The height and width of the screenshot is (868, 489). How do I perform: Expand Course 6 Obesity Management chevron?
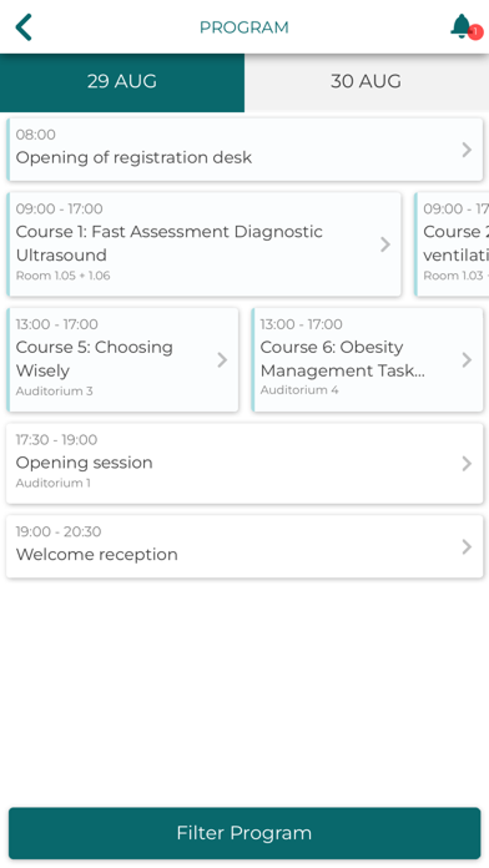(466, 360)
